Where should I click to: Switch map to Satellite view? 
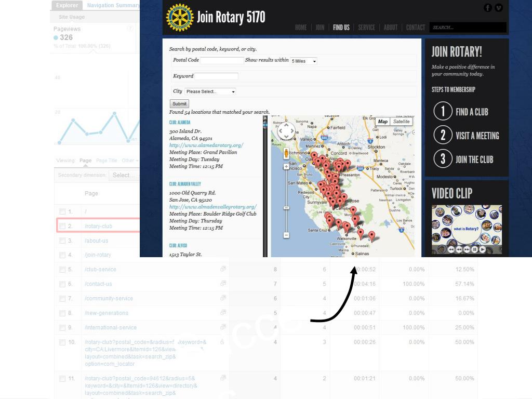pyautogui.click(x=401, y=122)
